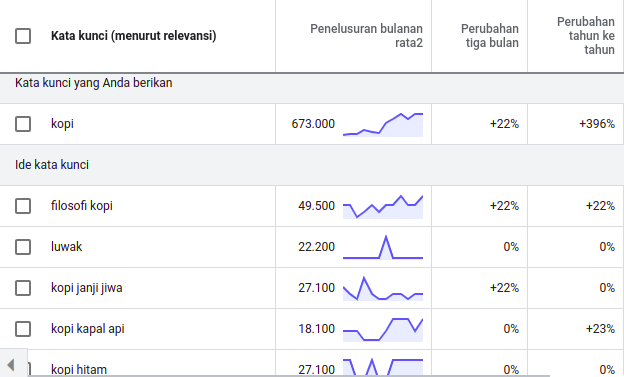
Task: Click the 'Kata kunci yang Anda berikan' section label
Action: click(94, 83)
